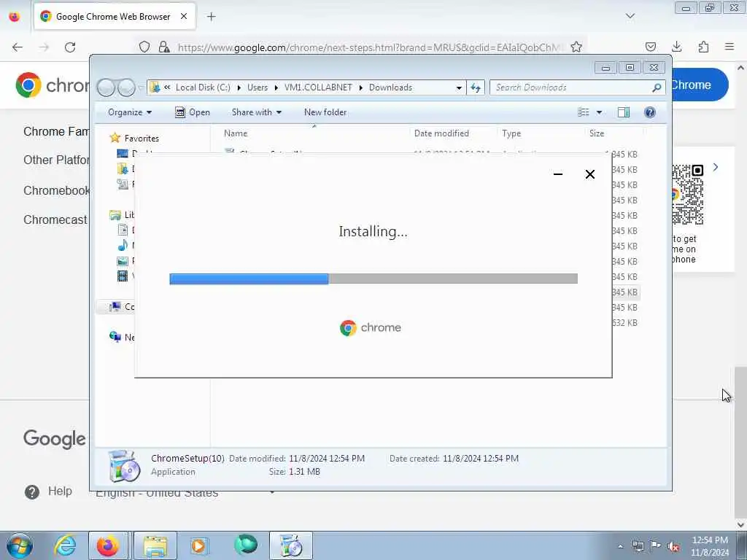Open the Save to Pocket icon
Viewport: 747px width, 560px height.
click(650, 47)
